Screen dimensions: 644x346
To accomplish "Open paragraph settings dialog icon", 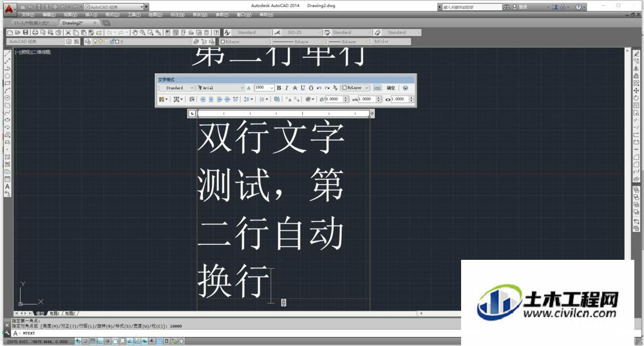I will coord(192,99).
